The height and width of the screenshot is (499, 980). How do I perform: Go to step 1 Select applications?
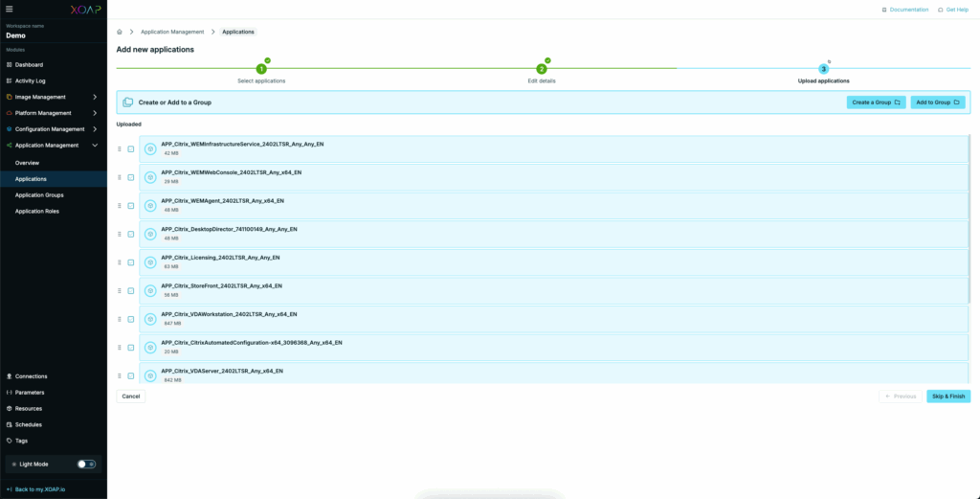click(261, 69)
